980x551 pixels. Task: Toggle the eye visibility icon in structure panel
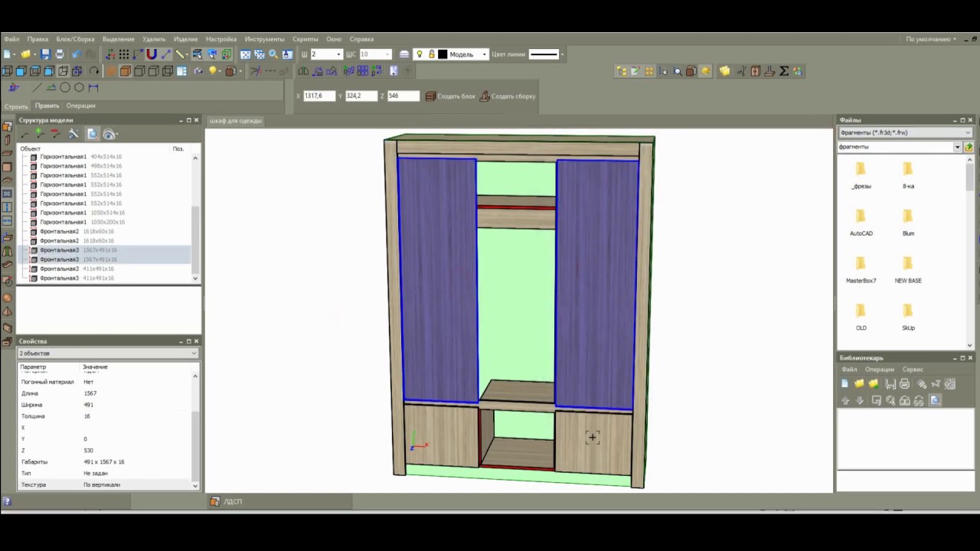pos(109,134)
